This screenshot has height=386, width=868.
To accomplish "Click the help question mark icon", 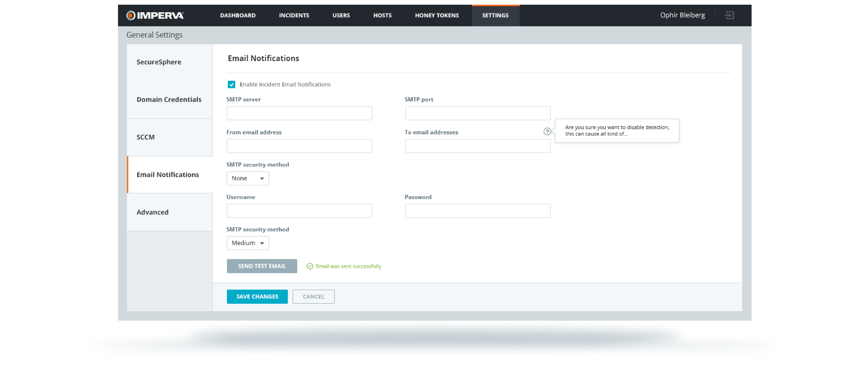I will pos(547,132).
